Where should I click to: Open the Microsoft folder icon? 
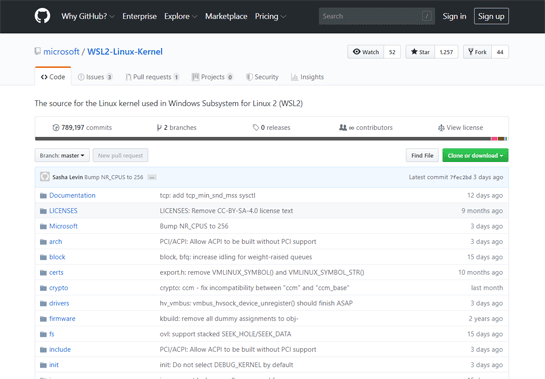[x=43, y=226]
